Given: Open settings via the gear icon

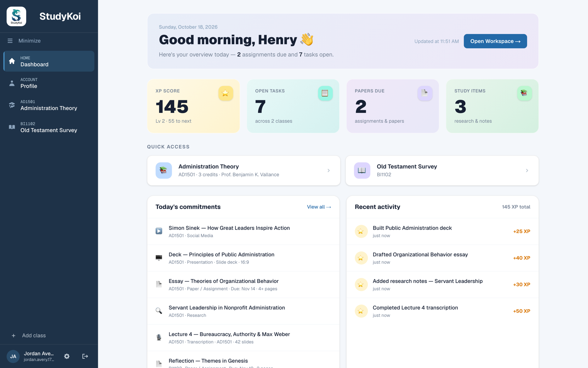Looking at the screenshot, I should pyautogui.click(x=67, y=356).
